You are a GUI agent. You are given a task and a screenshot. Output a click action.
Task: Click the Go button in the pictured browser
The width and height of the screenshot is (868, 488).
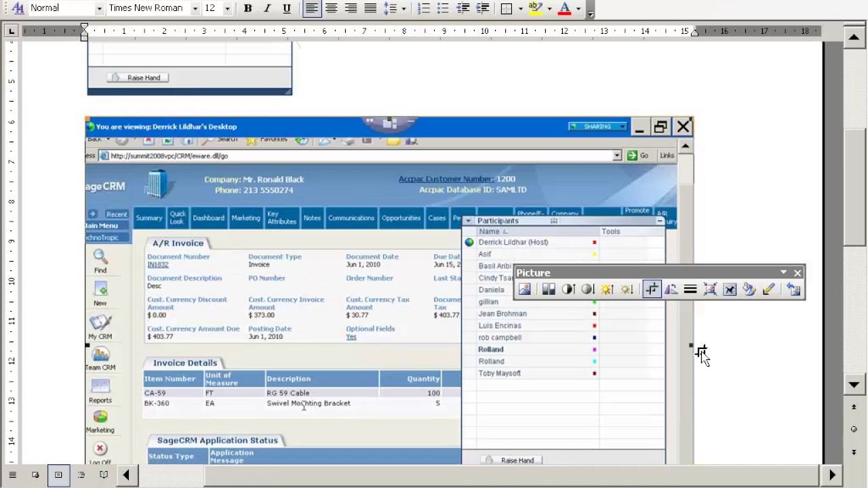[x=638, y=155]
